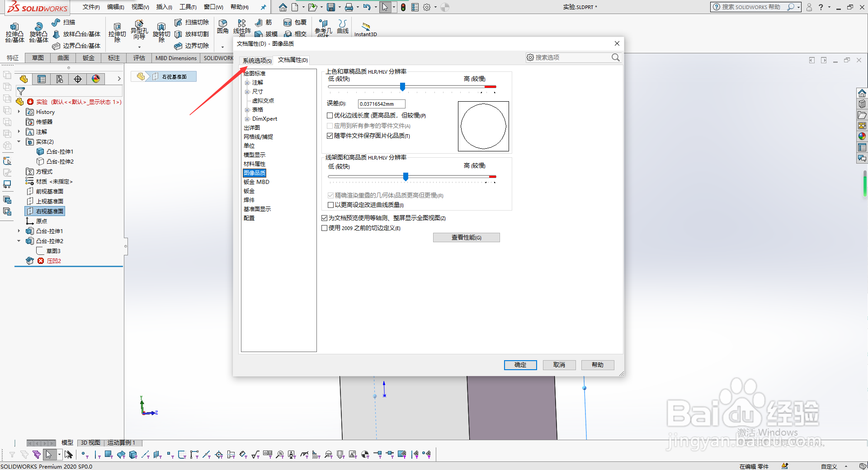The image size is (868, 470).
Task: Click the 误差(D) deviation input field
Action: [381, 103]
